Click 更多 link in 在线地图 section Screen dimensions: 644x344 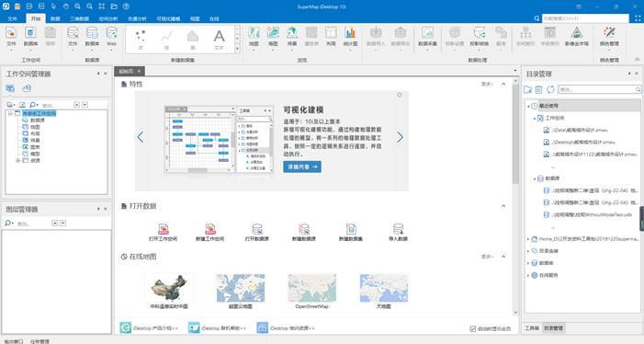[x=487, y=257]
